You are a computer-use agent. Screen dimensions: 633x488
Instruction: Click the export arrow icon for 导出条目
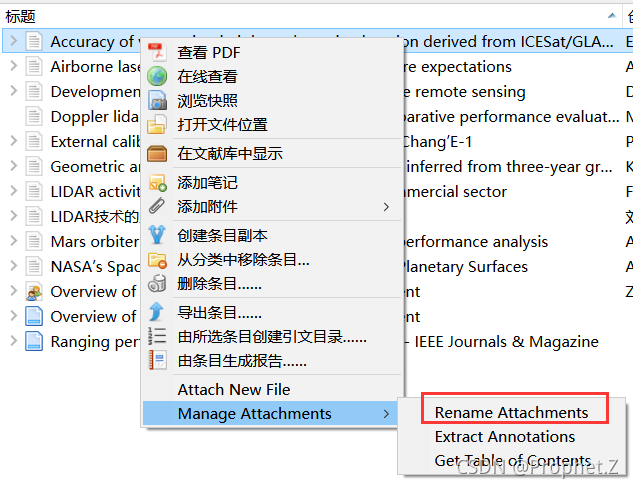coord(157,312)
